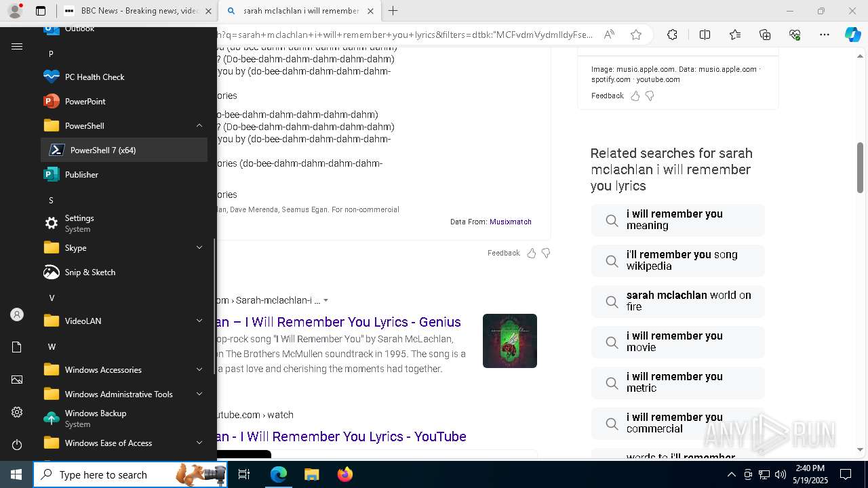This screenshot has width=868, height=488.
Task: Close the BBC News tab
Action: point(208,11)
